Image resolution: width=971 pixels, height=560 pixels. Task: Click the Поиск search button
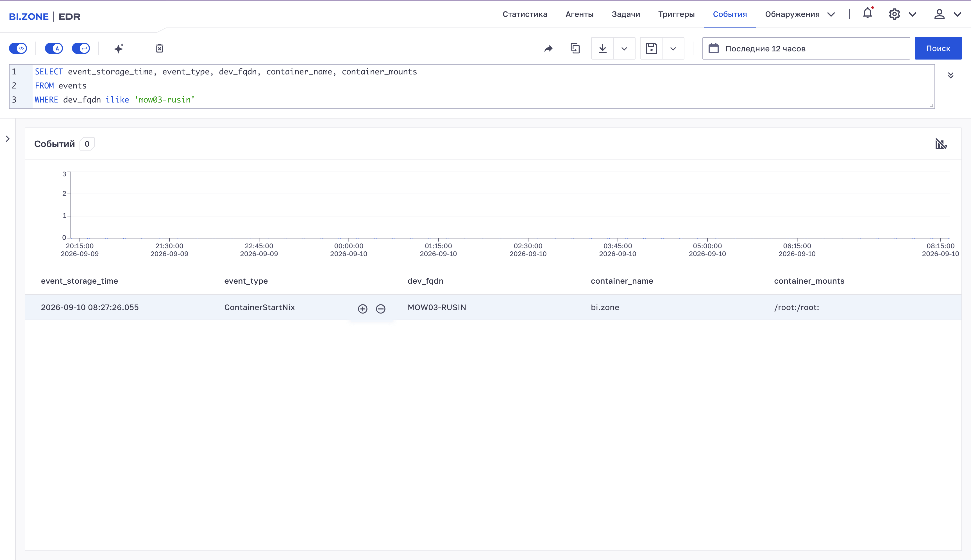click(938, 49)
